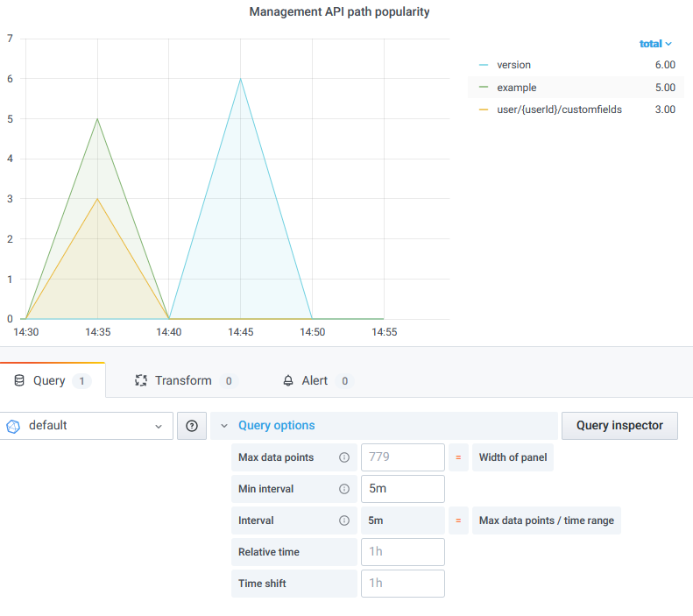Click the Relative time input field
693x616 pixels.
402,552
